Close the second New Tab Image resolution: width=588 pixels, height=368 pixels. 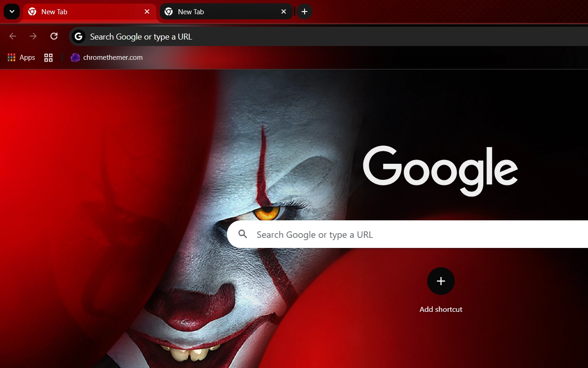[284, 11]
